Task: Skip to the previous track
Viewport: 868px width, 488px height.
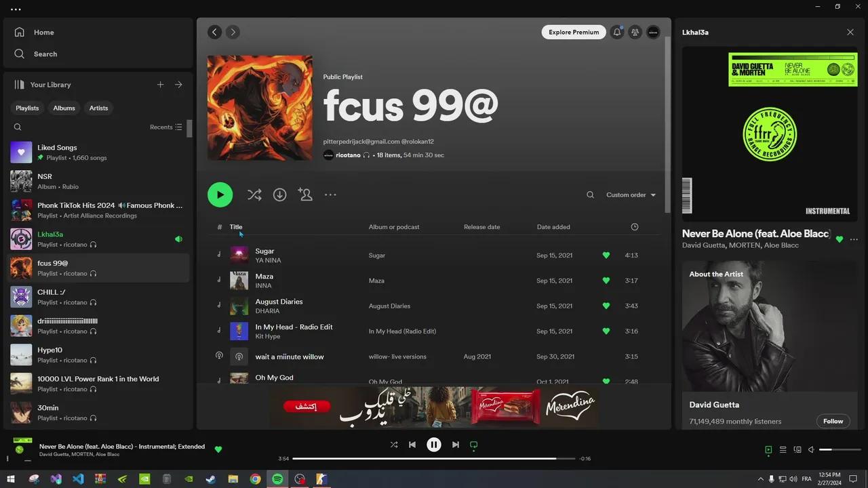Action: [x=412, y=445]
